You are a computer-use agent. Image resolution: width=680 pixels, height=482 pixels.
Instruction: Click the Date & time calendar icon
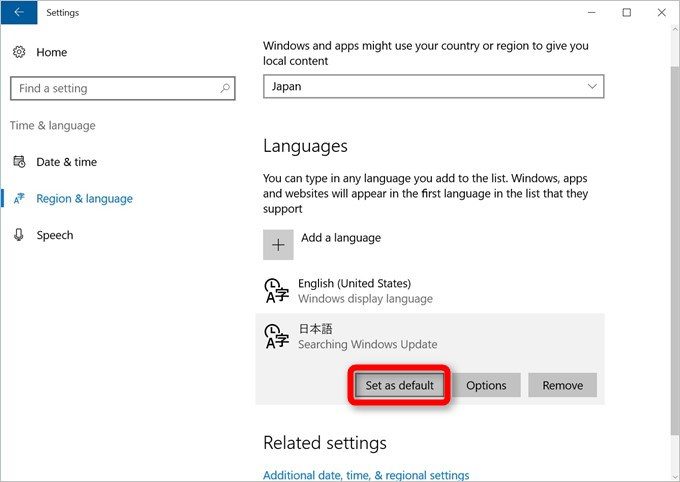(x=18, y=162)
